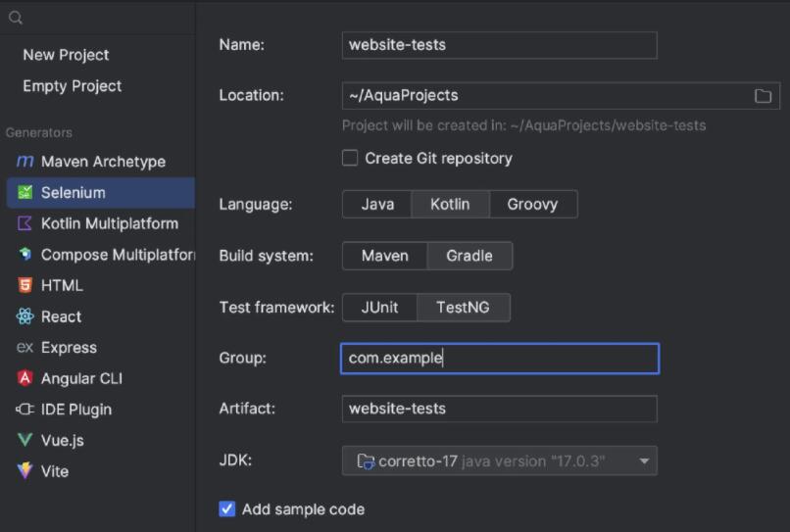Select the HTML generator icon

[x=25, y=285]
